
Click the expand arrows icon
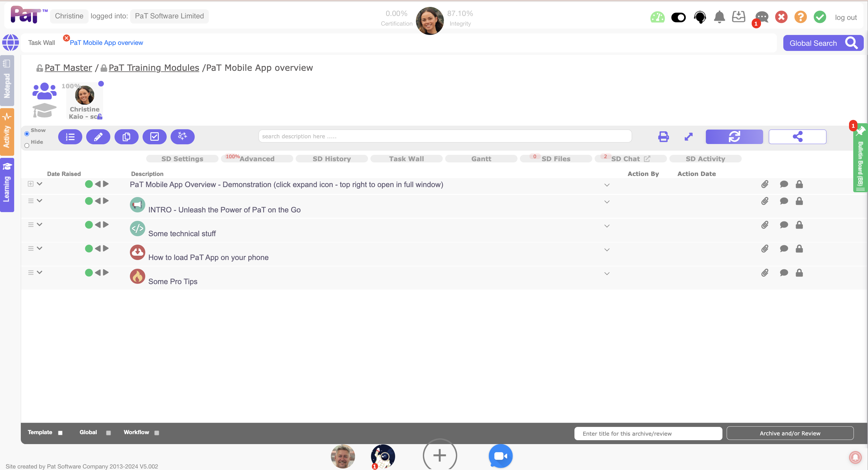point(688,136)
